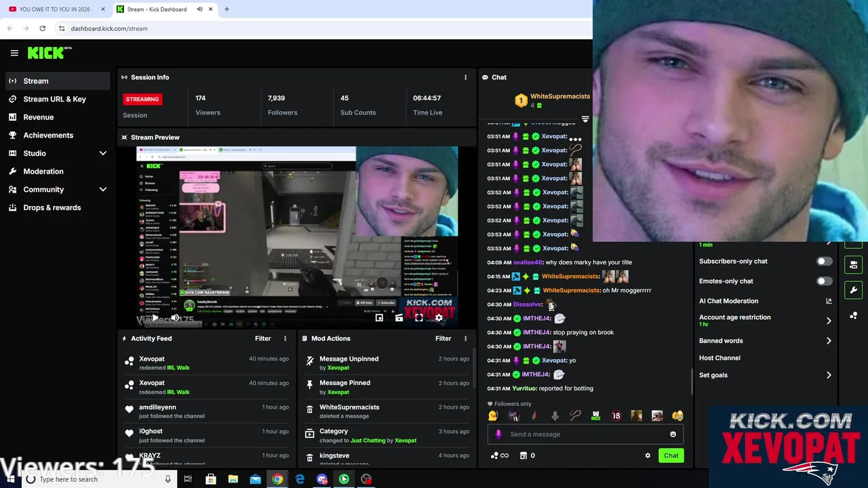The width and height of the screenshot is (868, 488).
Task: Open AI Chat Moderation external link
Action: [x=829, y=301]
